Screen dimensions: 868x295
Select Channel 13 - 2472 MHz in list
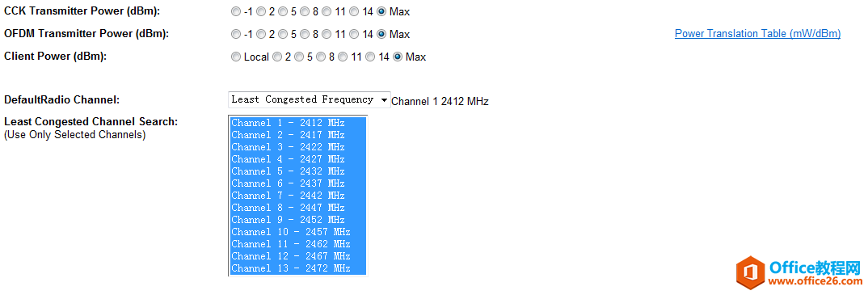point(298,268)
